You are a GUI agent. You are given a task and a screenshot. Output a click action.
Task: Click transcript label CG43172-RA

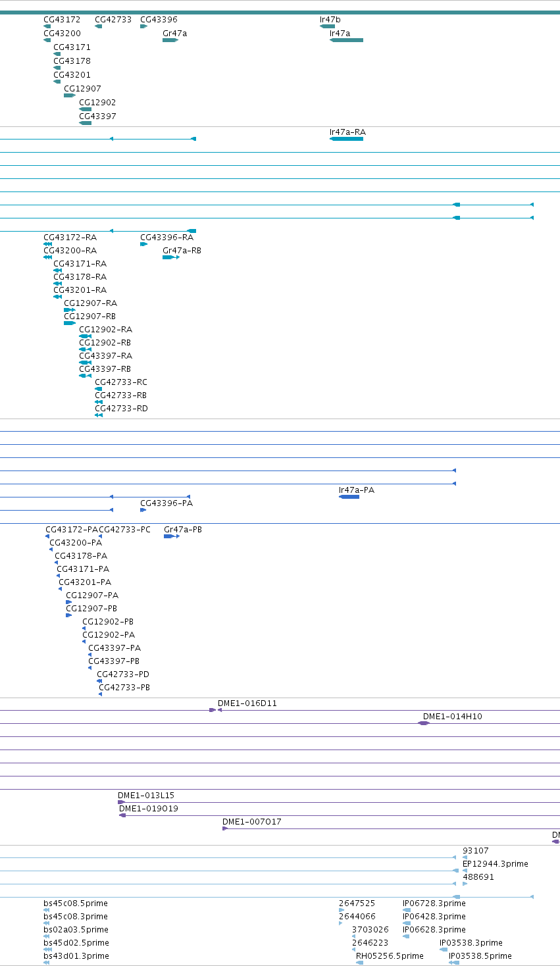70,238
